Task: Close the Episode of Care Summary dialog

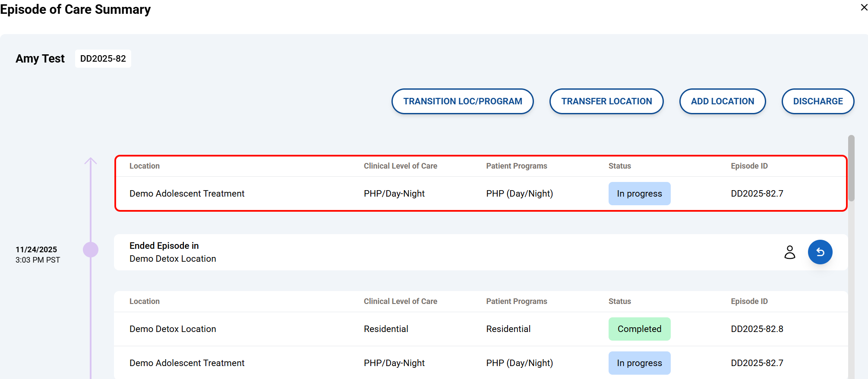Action: (864, 8)
